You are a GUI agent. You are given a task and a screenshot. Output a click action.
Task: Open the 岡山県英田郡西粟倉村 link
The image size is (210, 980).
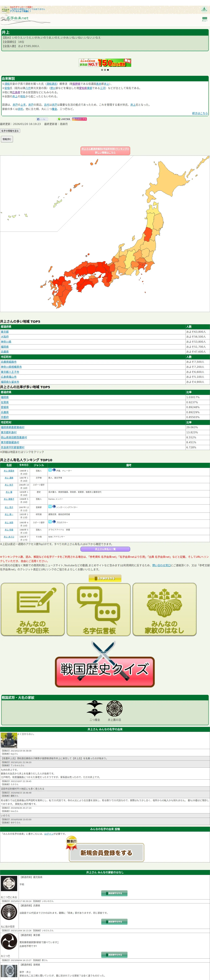[14, 438]
